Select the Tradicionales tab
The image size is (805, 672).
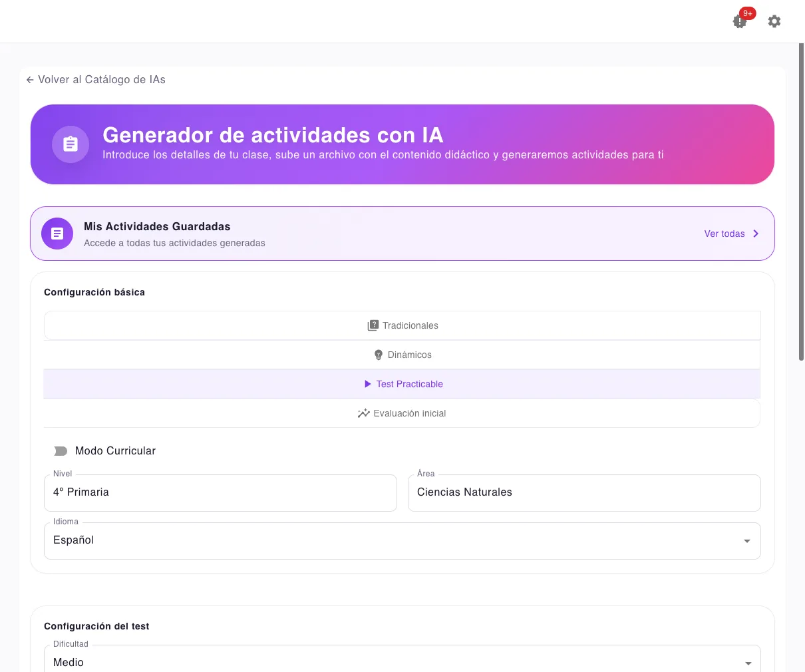pyautogui.click(x=402, y=325)
